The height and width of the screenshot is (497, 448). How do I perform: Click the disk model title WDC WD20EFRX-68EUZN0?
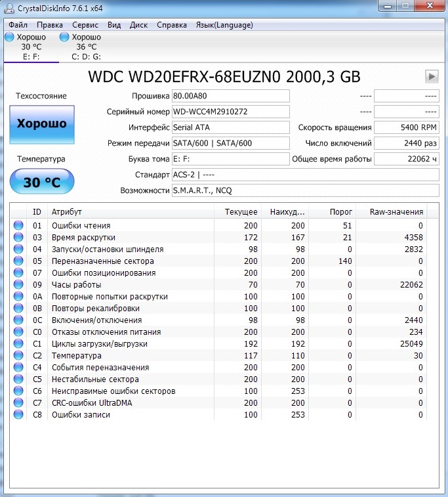click(x=184, y=77)
